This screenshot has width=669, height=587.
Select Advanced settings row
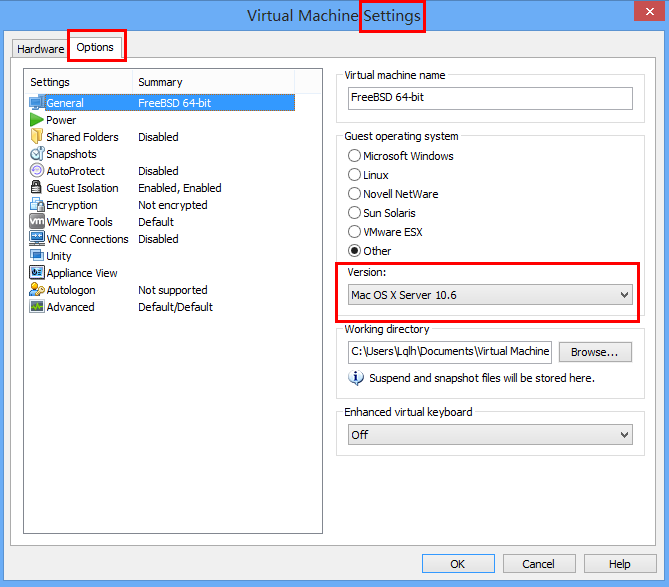(162, 307)
